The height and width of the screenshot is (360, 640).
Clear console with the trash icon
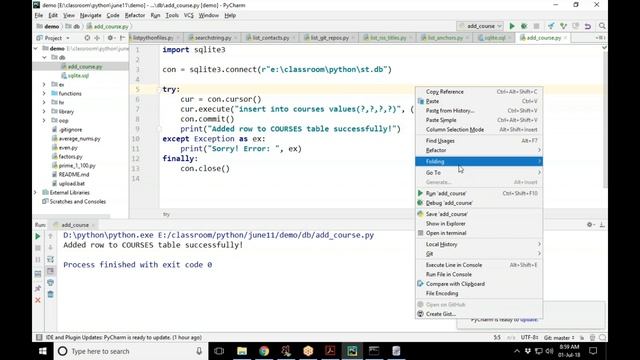50,294
